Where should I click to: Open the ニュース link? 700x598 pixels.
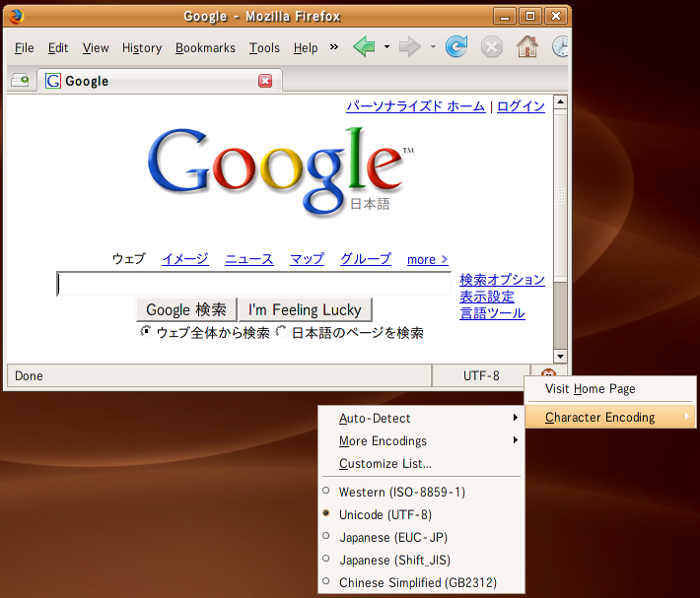[x=249, y=259]
